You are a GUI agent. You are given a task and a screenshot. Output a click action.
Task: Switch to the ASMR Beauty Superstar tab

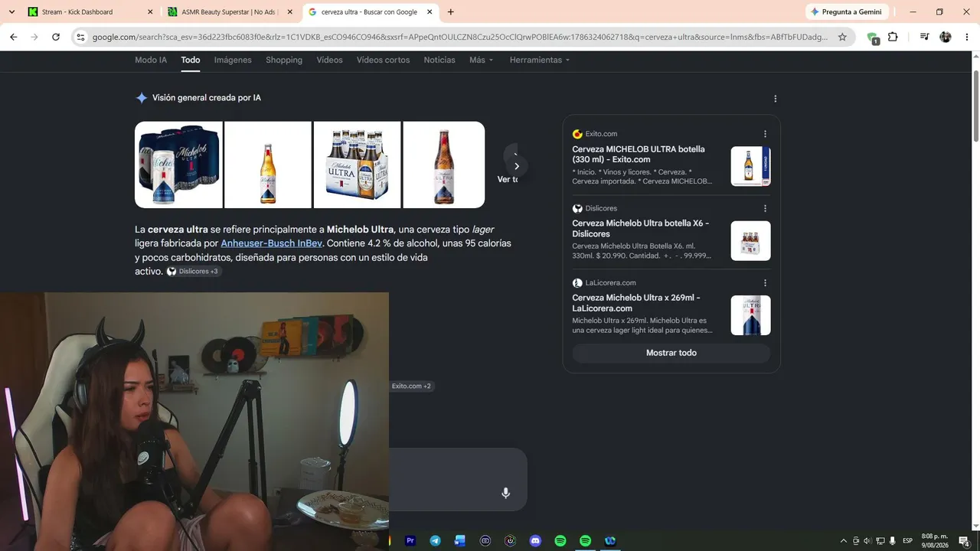(230, 11)
